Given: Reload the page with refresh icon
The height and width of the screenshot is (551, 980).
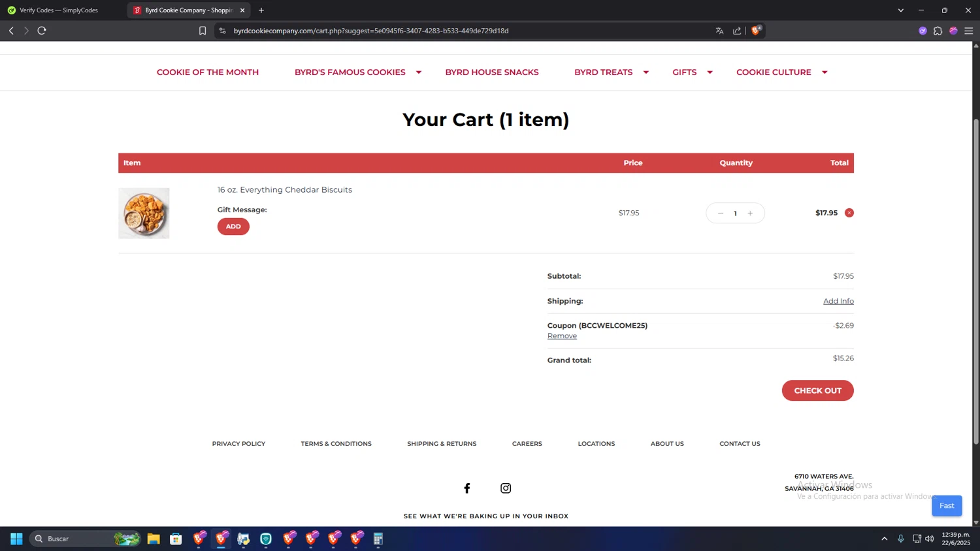Looking at the screenshot, I should pyautogui.click(x=42, y=31).
